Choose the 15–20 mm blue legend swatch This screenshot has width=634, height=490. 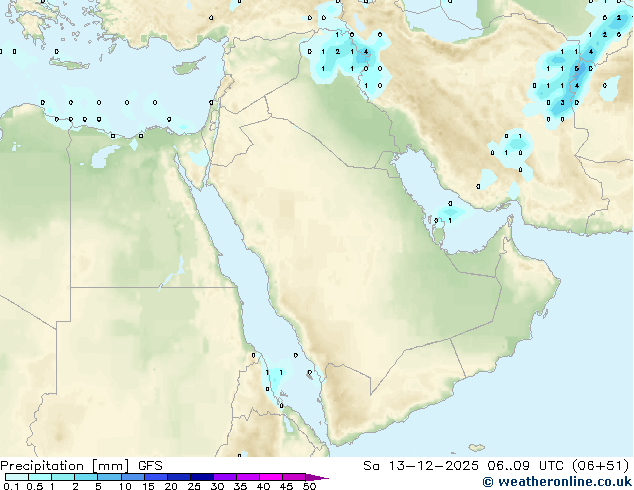click(156, 477)
